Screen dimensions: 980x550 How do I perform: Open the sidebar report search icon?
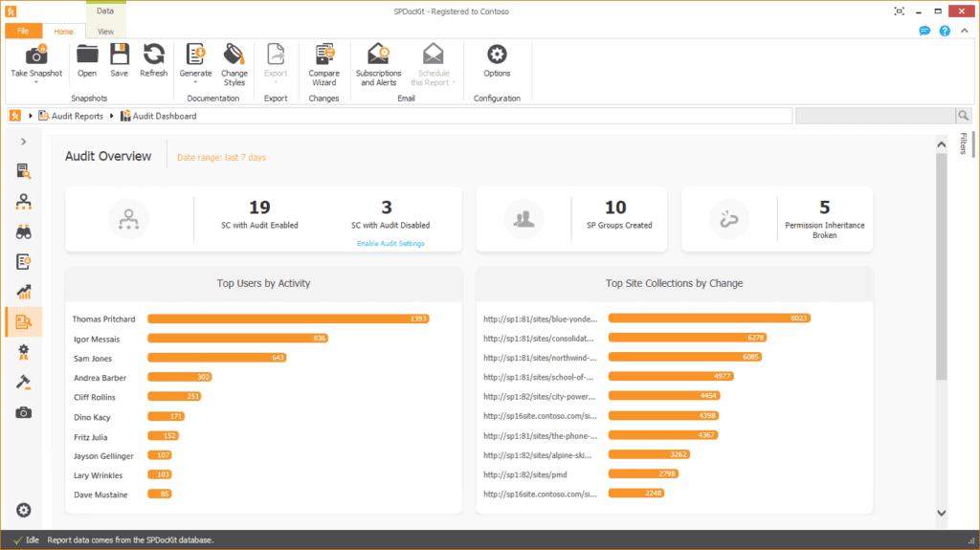click(x=24, y=171)
